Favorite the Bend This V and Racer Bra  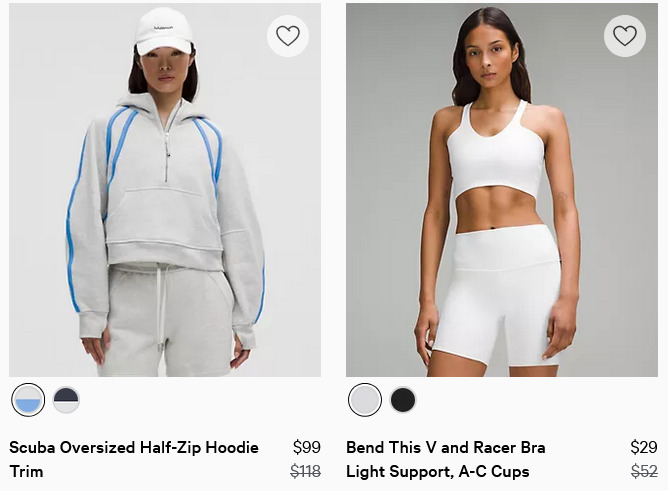625,36
